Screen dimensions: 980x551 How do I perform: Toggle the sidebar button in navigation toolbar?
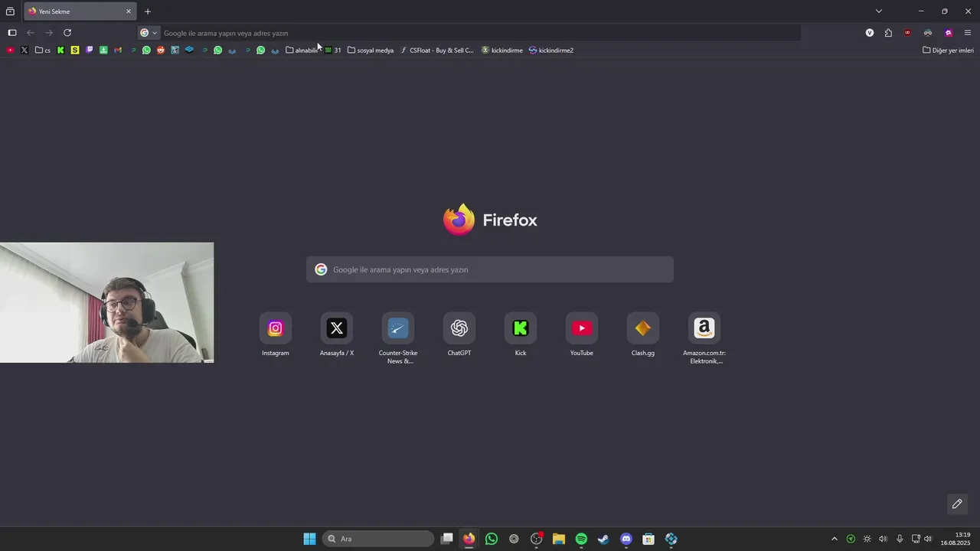[x=11, y=33]
